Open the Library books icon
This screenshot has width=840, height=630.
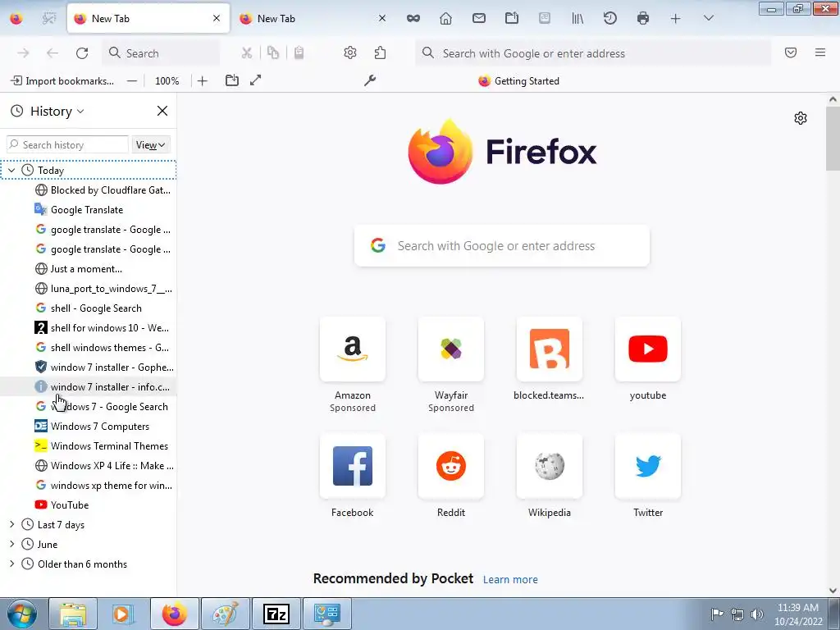[577, 19]
